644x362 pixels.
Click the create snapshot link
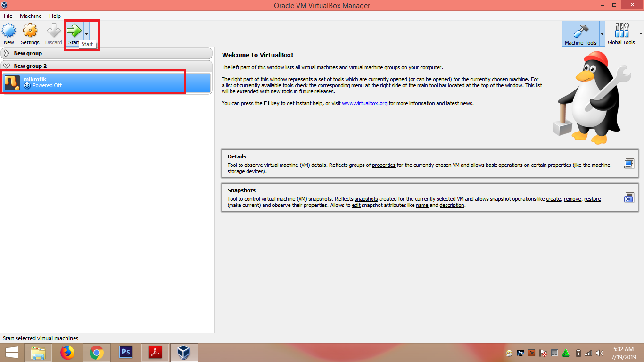(553, 199)
